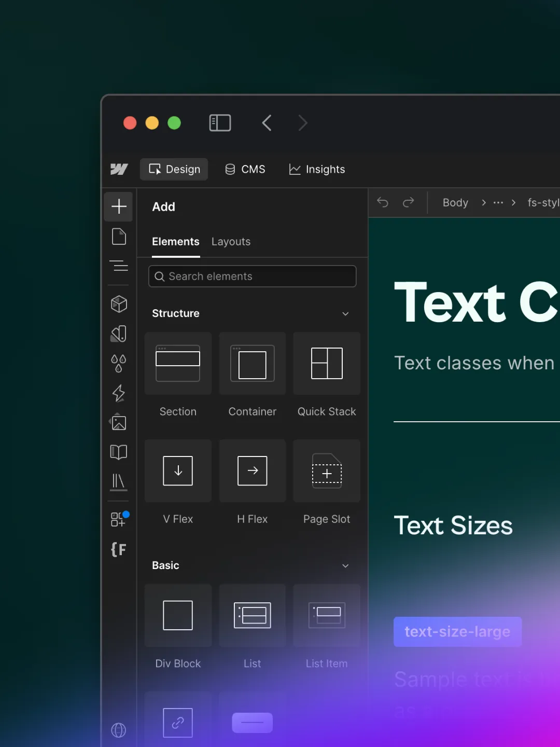Image resolution: width=560 pixels, height=747 pixels.
Task: Open the Navigator panel icon
Action: (119, 266)
